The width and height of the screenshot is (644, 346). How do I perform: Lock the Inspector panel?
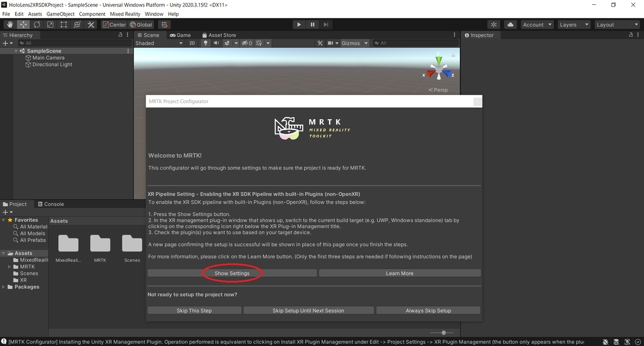pos(631,35)
